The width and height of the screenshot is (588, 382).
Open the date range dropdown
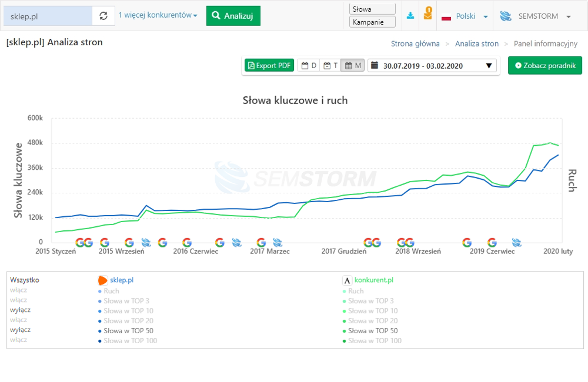(432, 66)
